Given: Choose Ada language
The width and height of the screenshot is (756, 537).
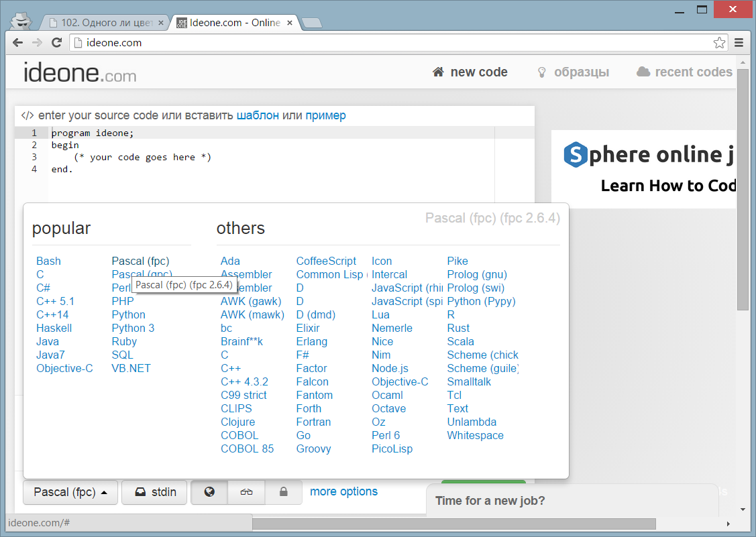Looking at the screenshot, I should tap(230, 261).
